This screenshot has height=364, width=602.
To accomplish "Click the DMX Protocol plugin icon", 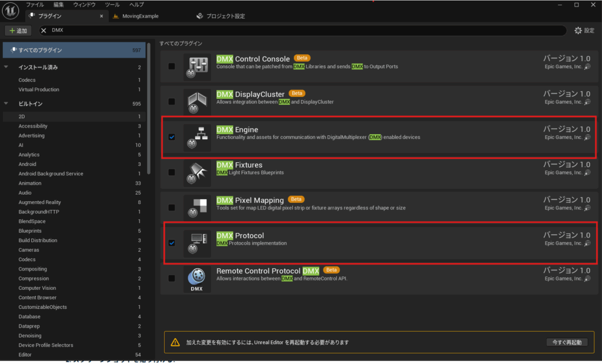I will [197, 243].
